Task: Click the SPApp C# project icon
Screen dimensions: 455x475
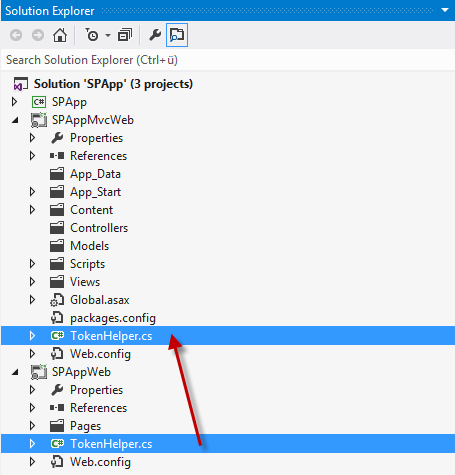Action: pyautogui.click(x=39, y=102)
